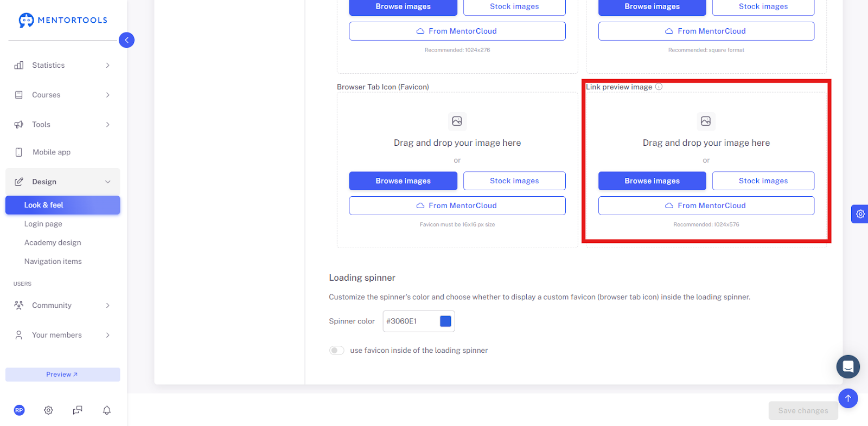Toggle use favicon inside the loading spinner
Screen dimensions: 868x426
coord(337,351)
